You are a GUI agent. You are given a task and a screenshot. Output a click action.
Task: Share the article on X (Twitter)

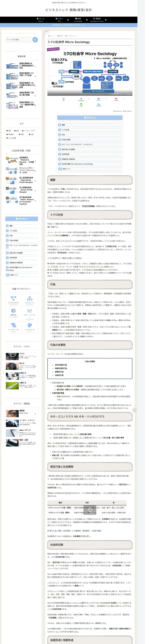64,99
